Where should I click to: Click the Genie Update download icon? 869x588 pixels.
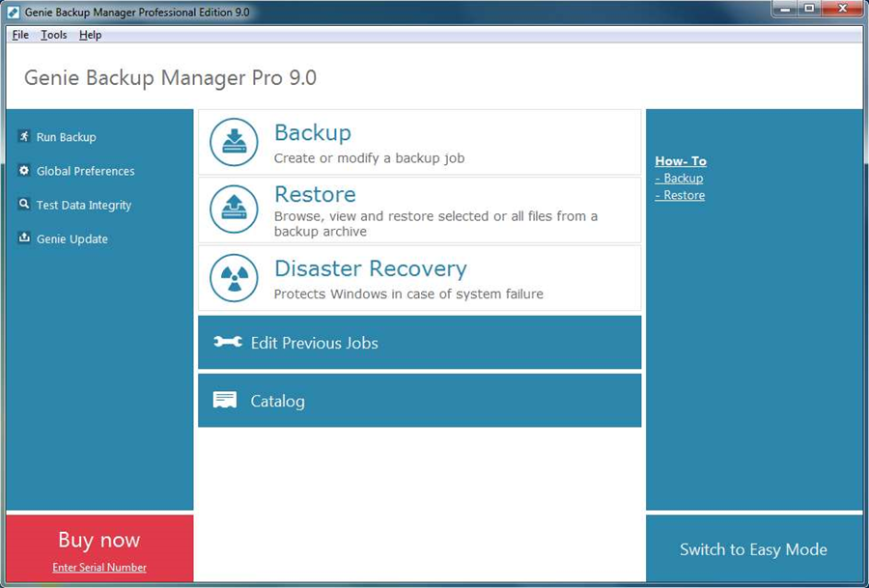24,238
